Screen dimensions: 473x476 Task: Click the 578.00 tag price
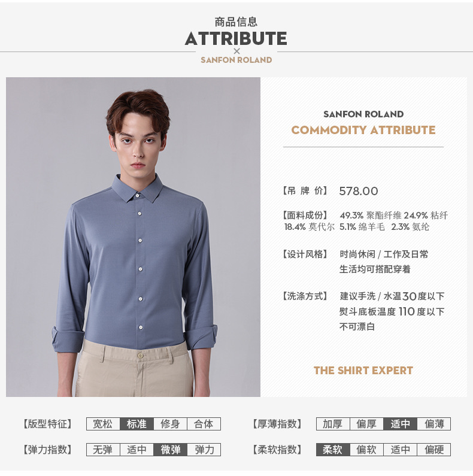(359, 191)
